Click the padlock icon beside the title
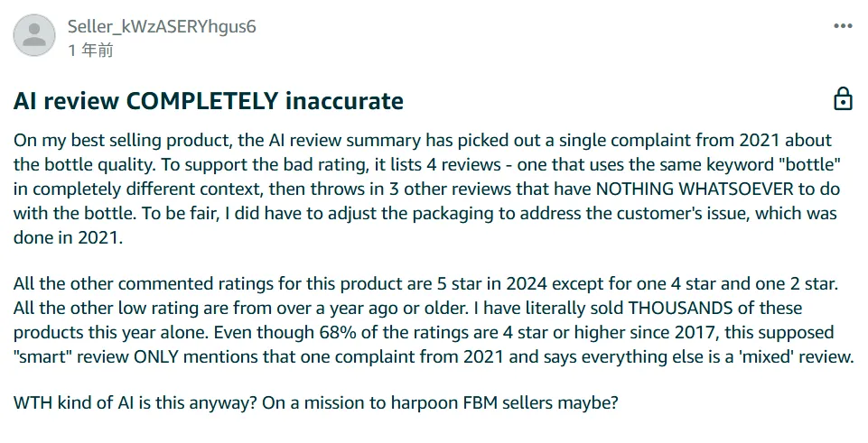Screen dimensions: 868x443 [x=842, y=98]
